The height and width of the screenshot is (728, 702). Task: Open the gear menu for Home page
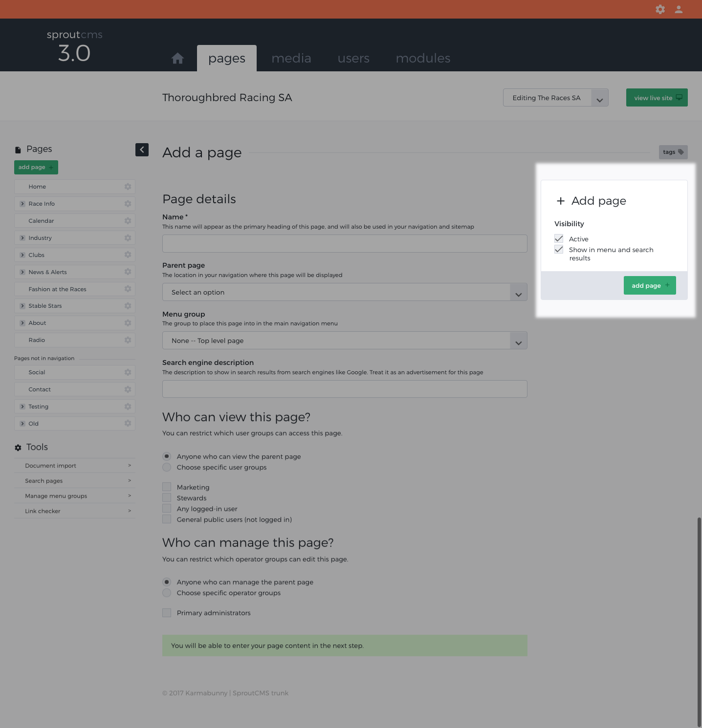pos(128,187)
